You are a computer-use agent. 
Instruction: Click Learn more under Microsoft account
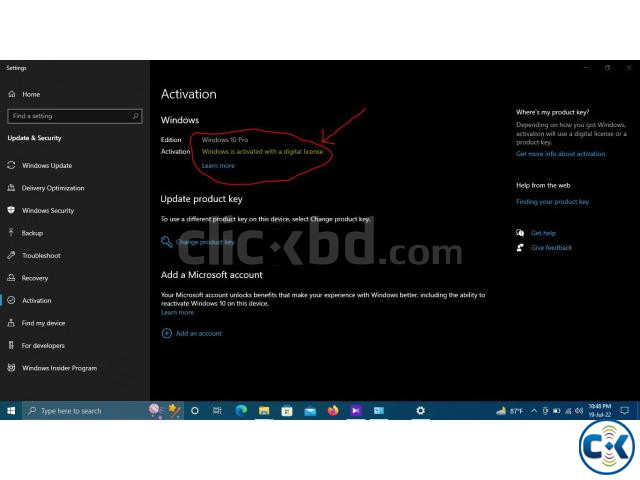tap(177, 312)
